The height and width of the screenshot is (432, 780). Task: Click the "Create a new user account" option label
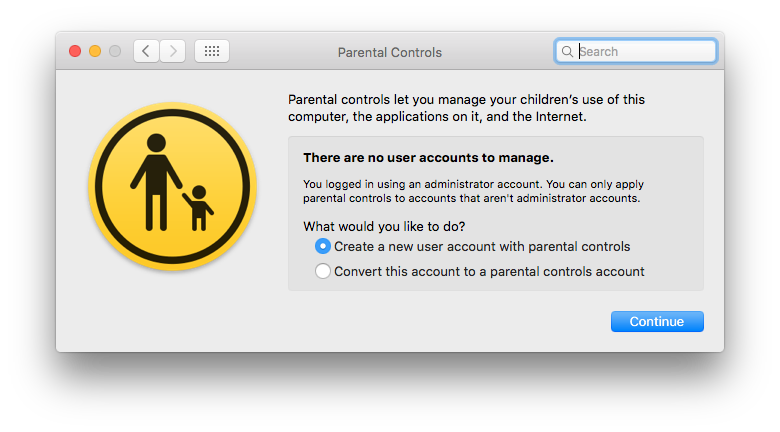click(482, 246)
